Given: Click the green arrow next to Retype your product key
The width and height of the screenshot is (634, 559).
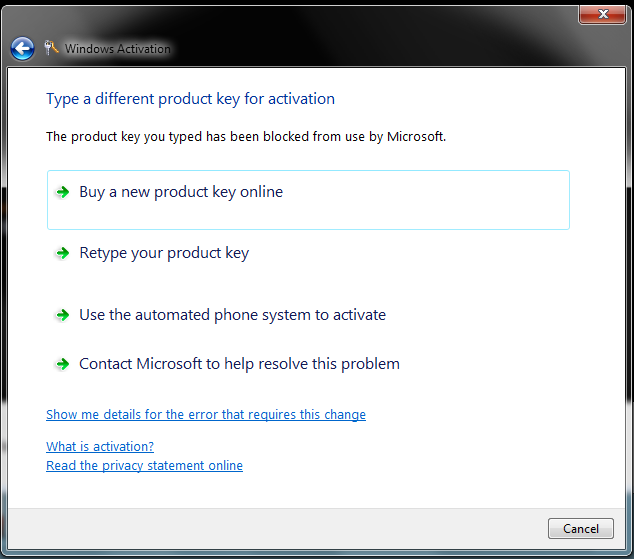Looking at the screenshot, I should pyautogui.click(x=62, y=254).
